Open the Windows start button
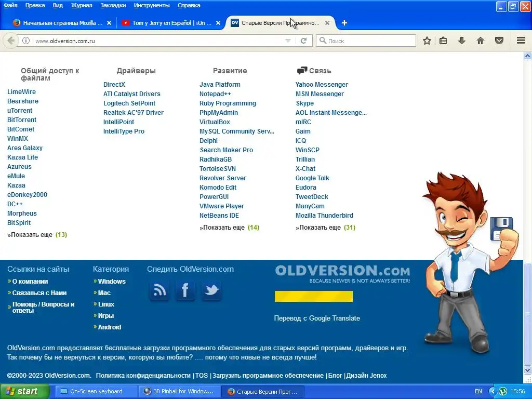 [x=24, y=391]
